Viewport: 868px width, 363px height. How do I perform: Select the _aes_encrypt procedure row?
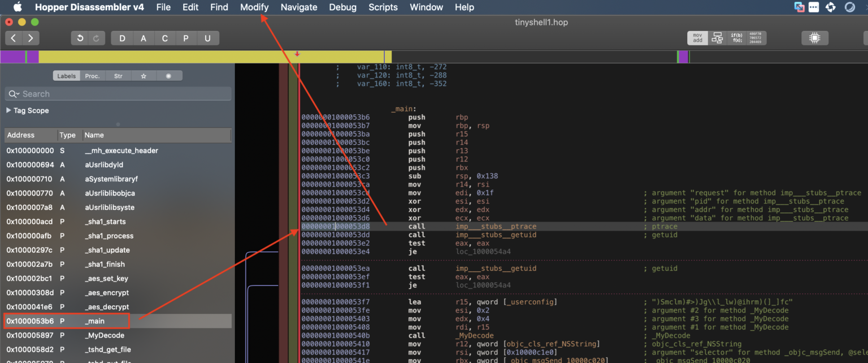118,293
